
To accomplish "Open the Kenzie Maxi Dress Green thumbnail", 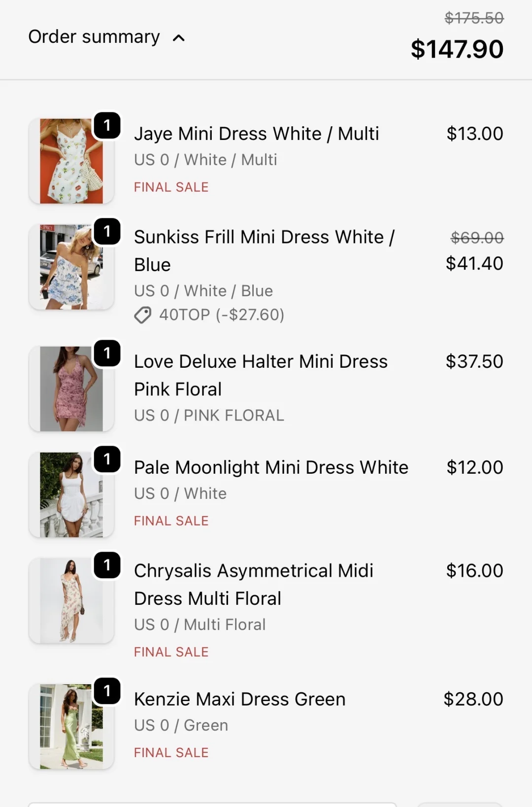I will [71, 726].
